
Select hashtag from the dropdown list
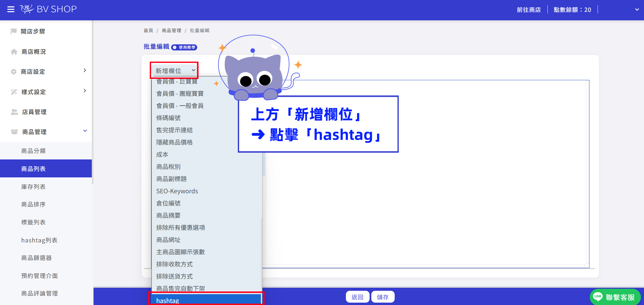206,300
